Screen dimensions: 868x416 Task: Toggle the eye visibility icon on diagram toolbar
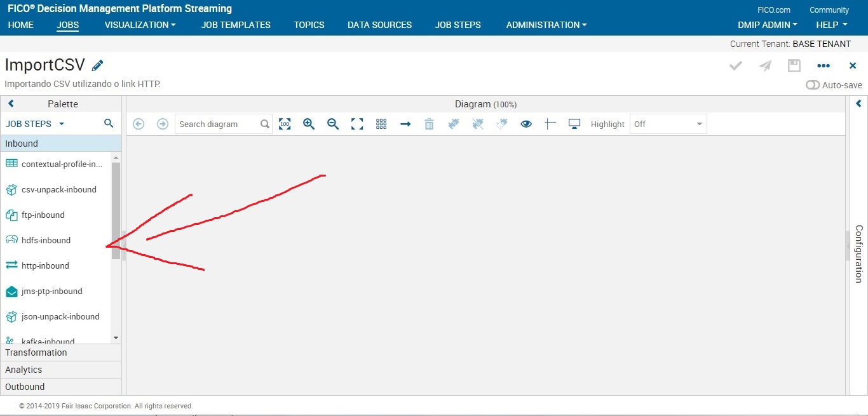pos(526,124)
